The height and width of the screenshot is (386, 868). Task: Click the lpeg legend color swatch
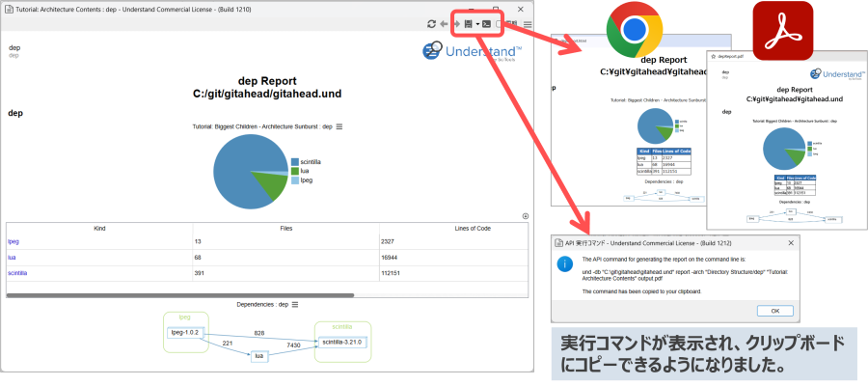point(295,180)
